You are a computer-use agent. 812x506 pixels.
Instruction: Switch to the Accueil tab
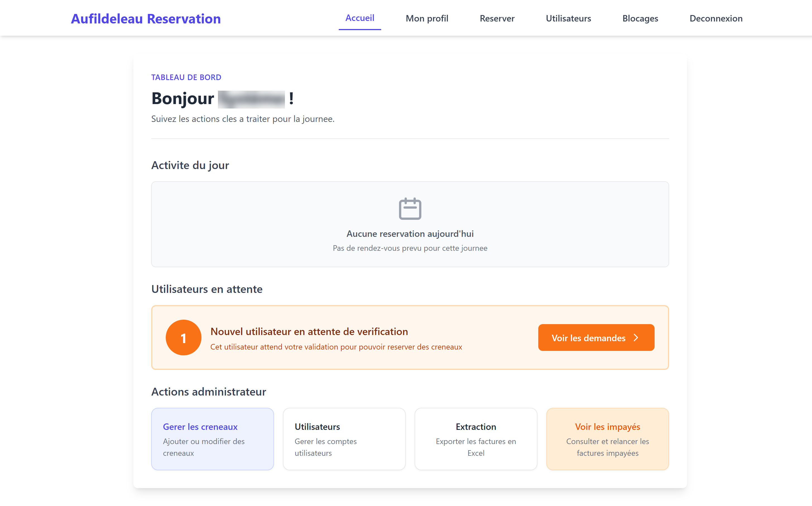pos(359,18)
